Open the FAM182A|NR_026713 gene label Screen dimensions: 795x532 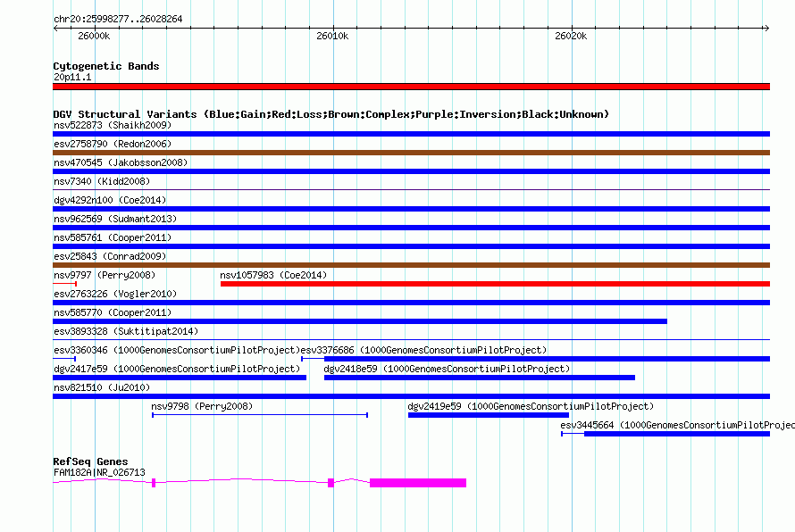[x=99, y=472]
